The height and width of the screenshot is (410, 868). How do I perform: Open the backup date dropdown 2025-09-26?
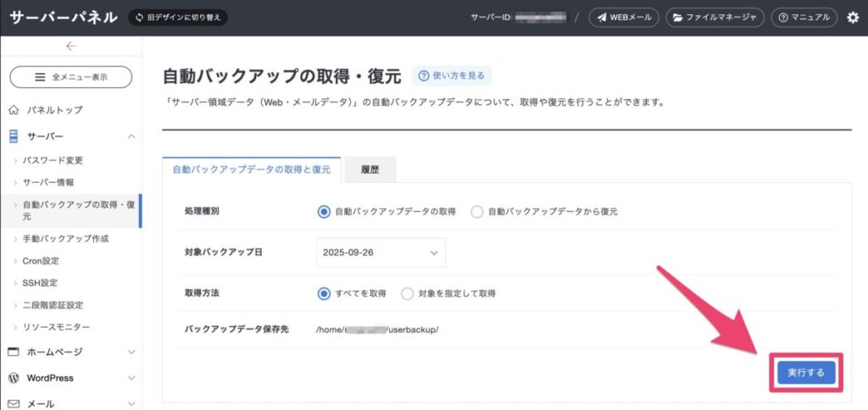[x=381, y=252]
